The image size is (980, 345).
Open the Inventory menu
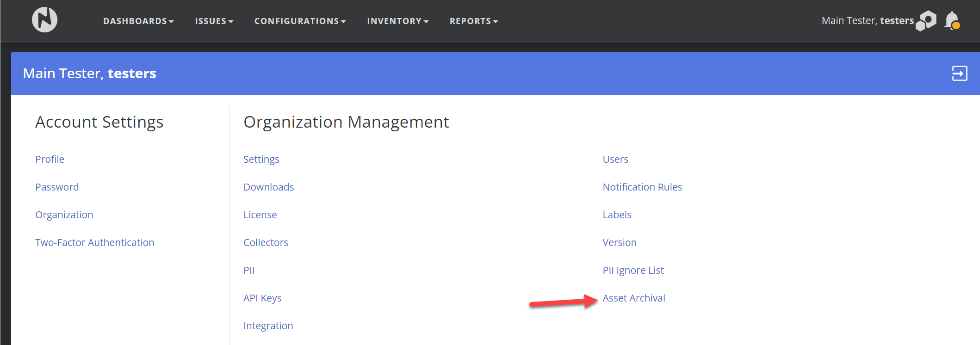397,21
